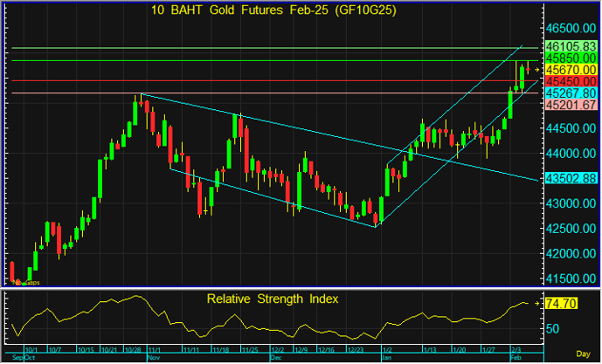The height and width of the screenshot is (364, 602).
Task: Click the light green 46105.83 price label
Action: pos(571,45)
